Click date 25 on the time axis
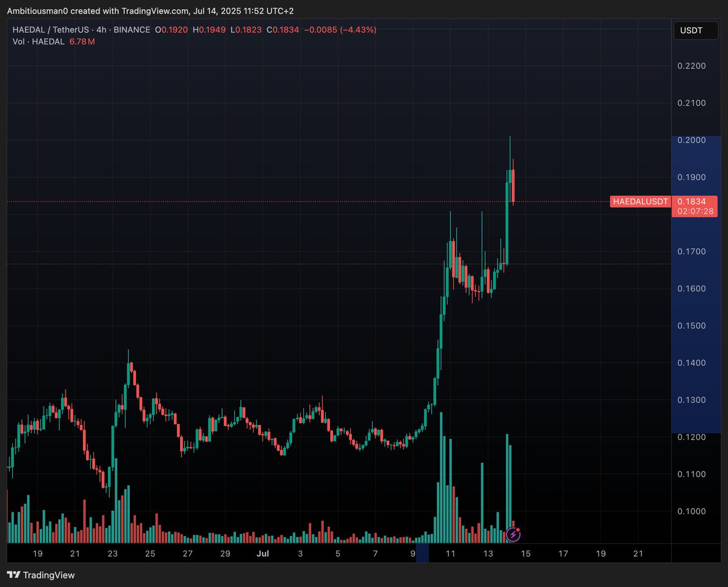 150,554
